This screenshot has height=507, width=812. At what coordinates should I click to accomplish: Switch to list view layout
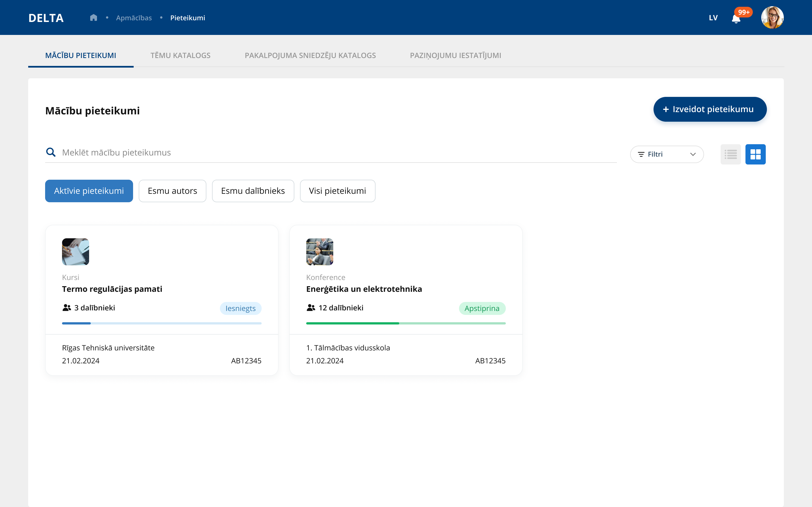(x=731, y=154)
